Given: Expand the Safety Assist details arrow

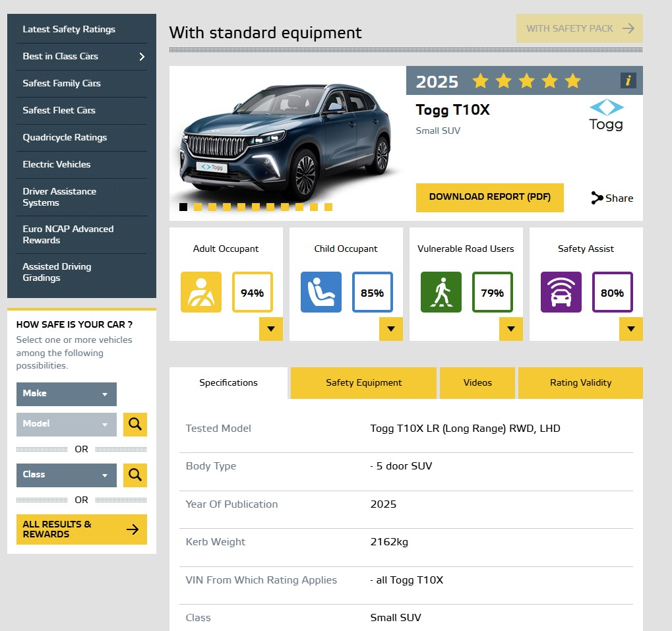Looking at the screenshot, I should point(631,329).
